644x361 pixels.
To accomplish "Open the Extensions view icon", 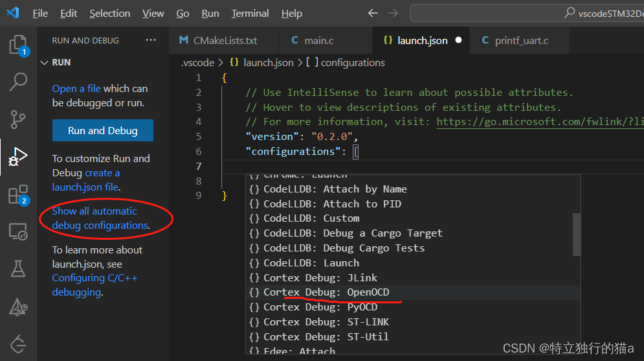I will coord(18,194).
